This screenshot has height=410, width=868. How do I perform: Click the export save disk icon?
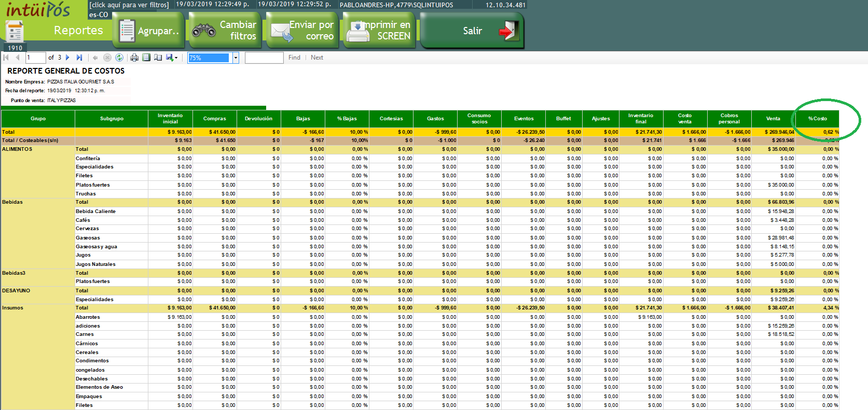(169, 58)
